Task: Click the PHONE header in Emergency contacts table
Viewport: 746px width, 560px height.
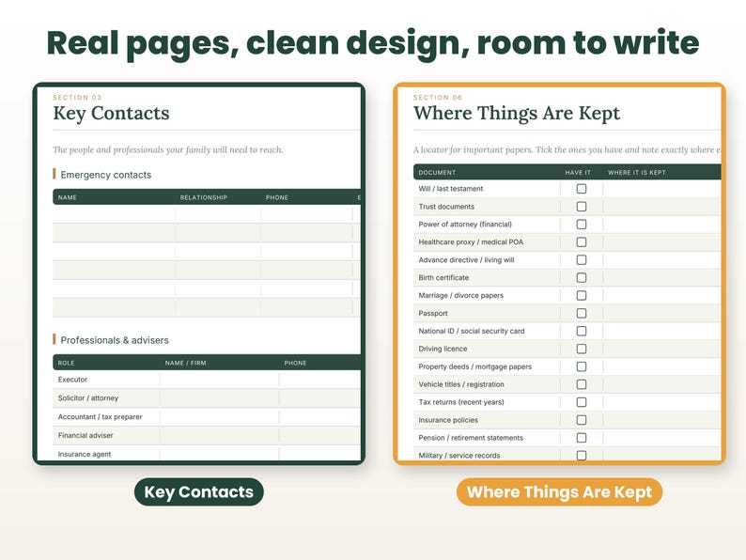Action: coord(277,197)
